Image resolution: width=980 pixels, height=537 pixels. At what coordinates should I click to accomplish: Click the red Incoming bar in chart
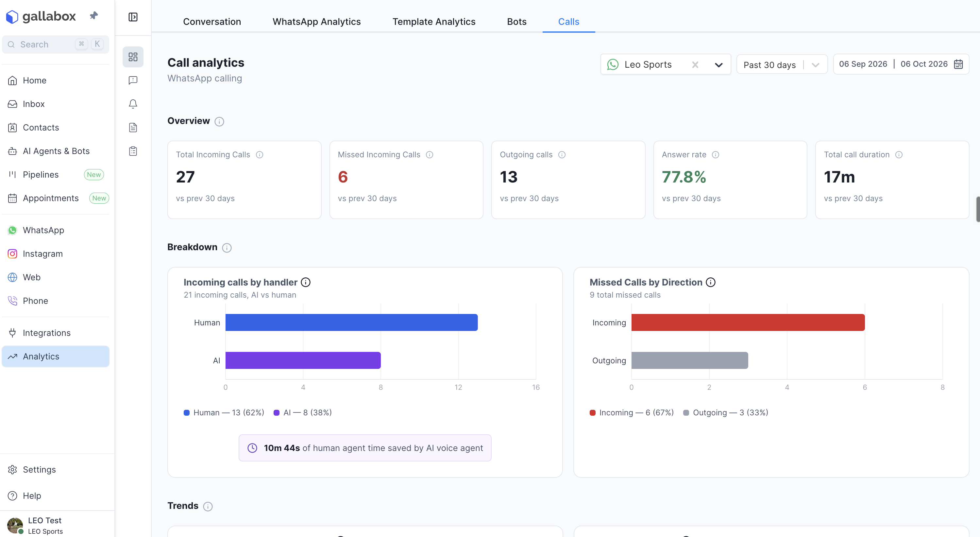tap(748, 322)
